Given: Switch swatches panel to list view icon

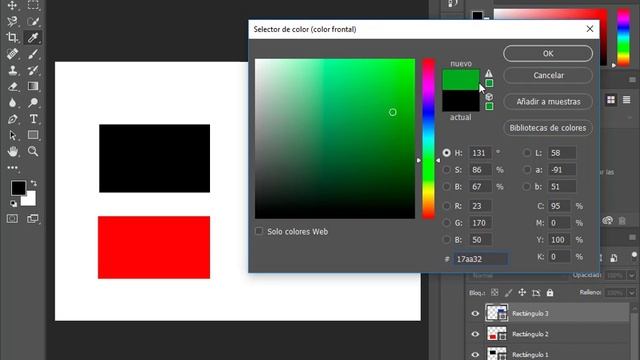Looking at the screenshot, I should (627, 100).
